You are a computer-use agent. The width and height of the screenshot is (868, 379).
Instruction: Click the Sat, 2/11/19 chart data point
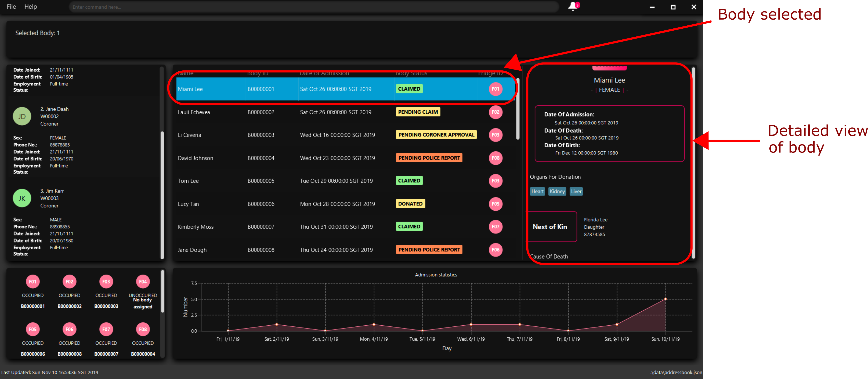coord(277,324)
